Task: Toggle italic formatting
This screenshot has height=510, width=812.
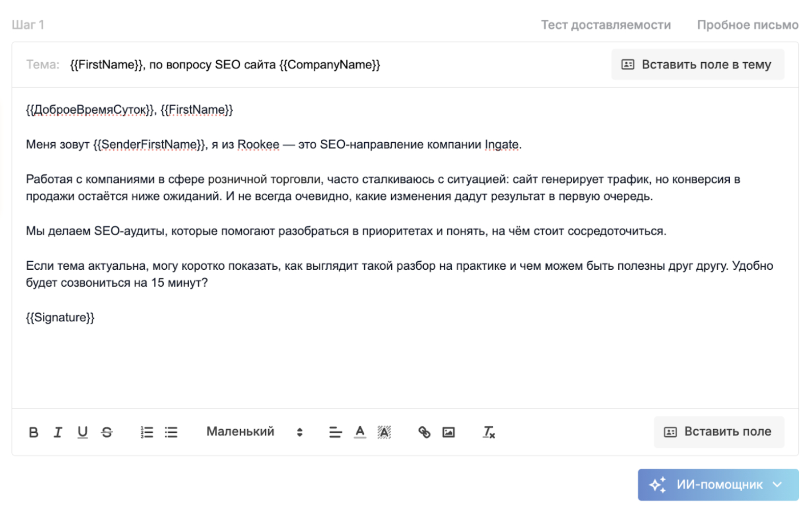Action: point(58,432)
